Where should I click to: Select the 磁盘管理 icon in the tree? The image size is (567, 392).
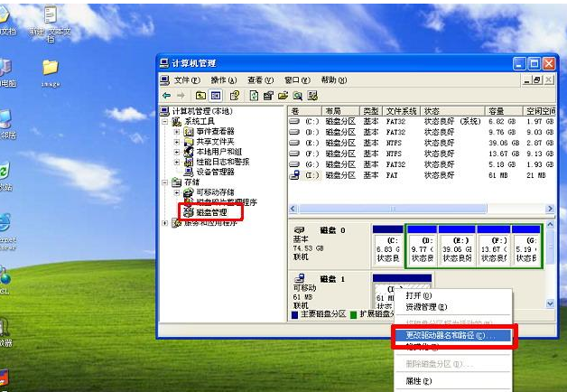(189, 212)
